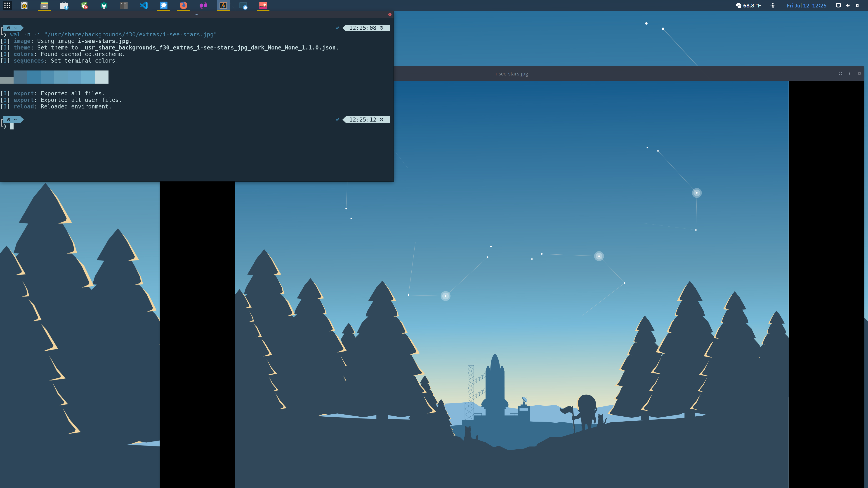Open the Alacritty terminal icon
The width and height of the screenshot is (868, 488).
pyautogui.click(x=223, y=5)
